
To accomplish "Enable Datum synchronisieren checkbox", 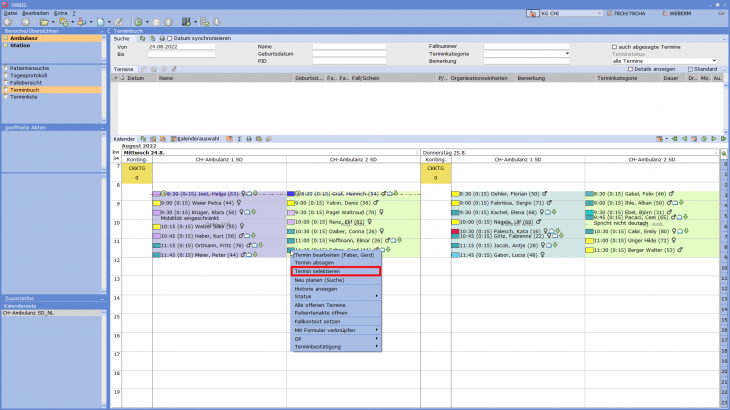I will click(x=170, y=38).
